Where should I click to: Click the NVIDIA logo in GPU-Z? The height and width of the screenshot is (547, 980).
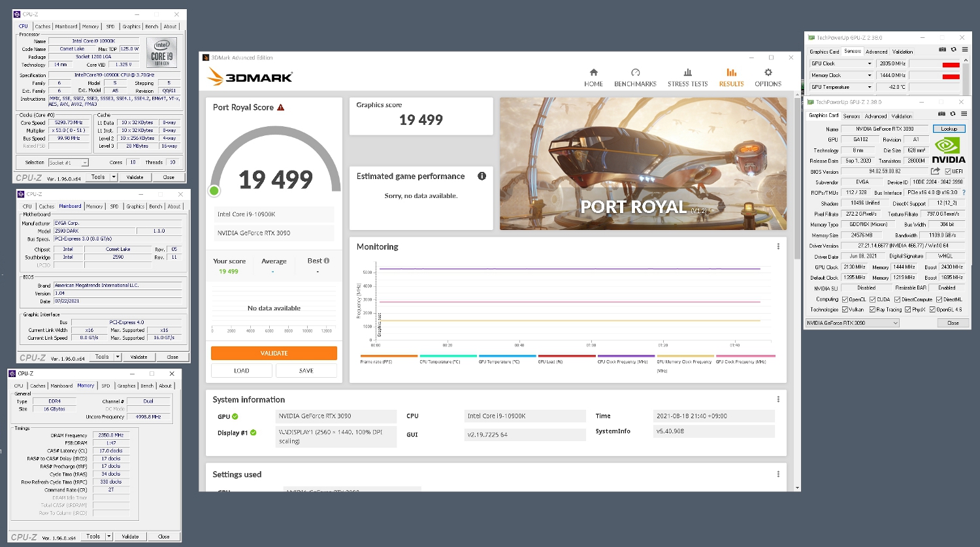(x=948, y=149)
